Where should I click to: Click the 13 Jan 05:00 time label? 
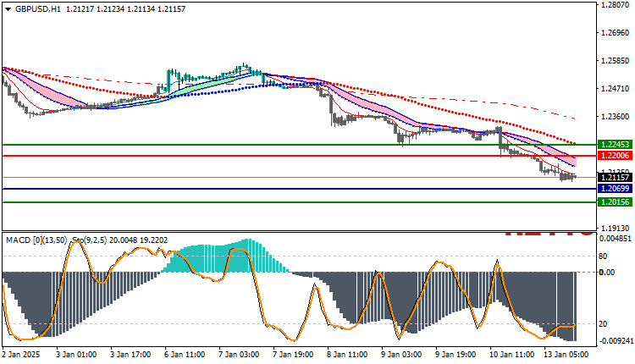click(x=566, y=355)
